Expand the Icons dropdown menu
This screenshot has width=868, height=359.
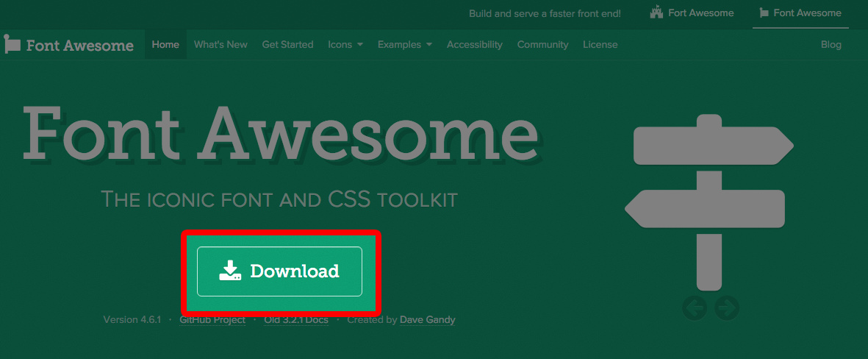345,45
